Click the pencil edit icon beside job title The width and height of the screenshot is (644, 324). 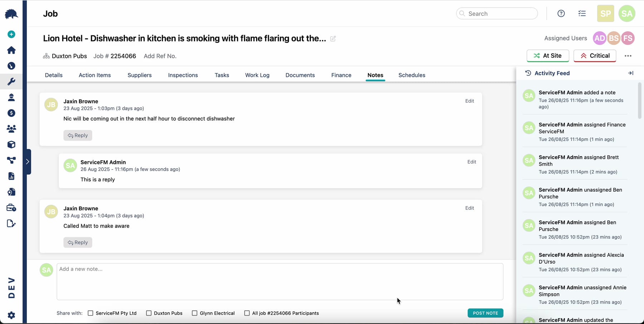tap(333, 39)
